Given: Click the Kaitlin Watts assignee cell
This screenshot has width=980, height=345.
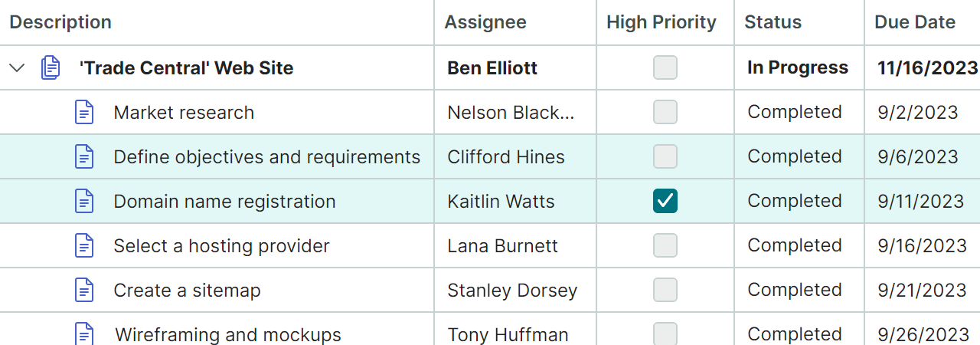Looking at the screenshot, I should coord(501,202).
